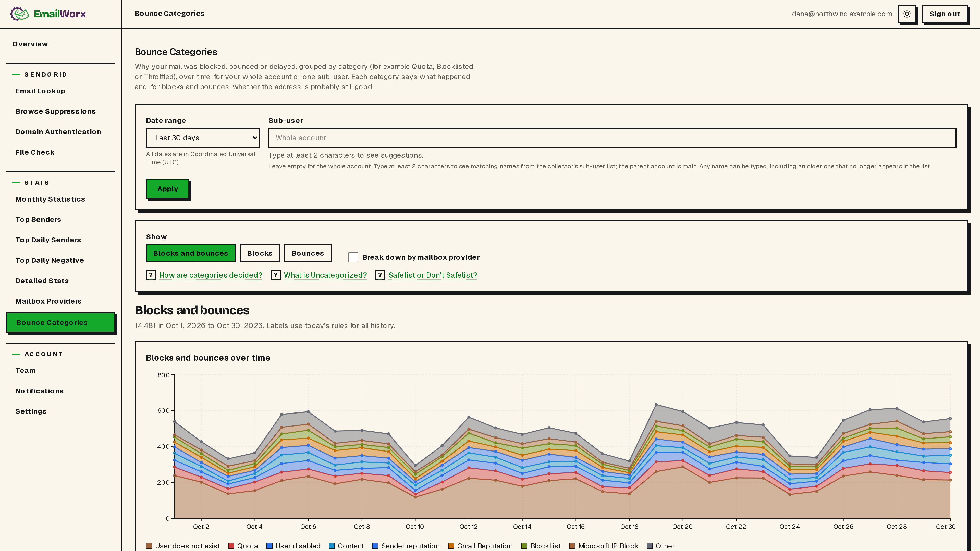Toggle the light/dark theme sun icon
The height and width of the screenshot is (551, 980).
pos(907,14)
